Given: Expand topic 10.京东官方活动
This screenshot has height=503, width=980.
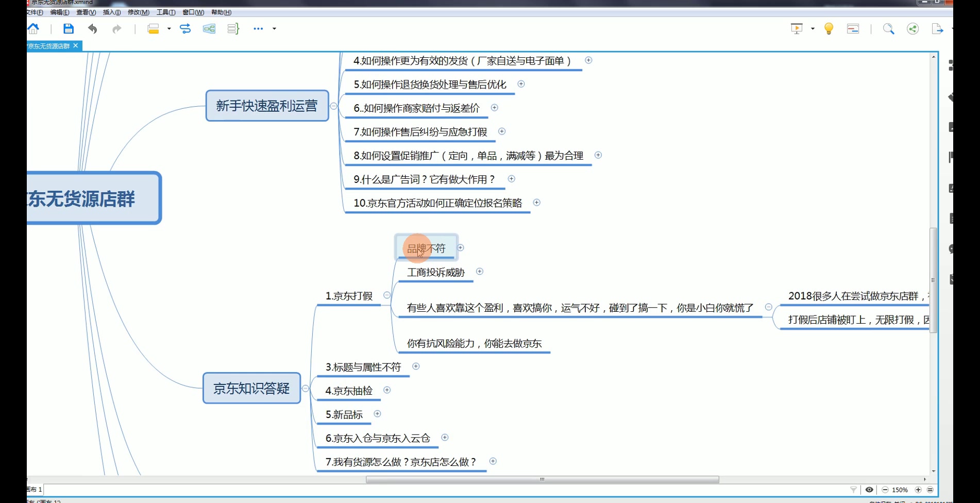Looking at the screenshot, I should point(536,203).
